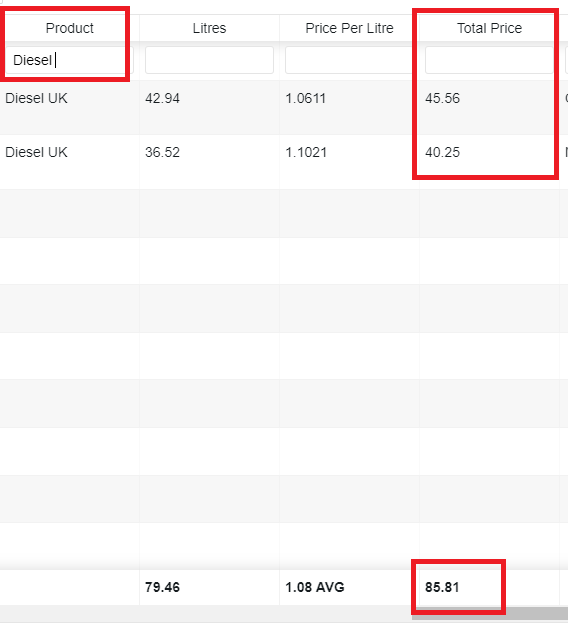Image resolution: width=568 pixels, height=623 pixels.
Task: Click the 1.1021 price per litre cell
Action: (x=306, y=152)
